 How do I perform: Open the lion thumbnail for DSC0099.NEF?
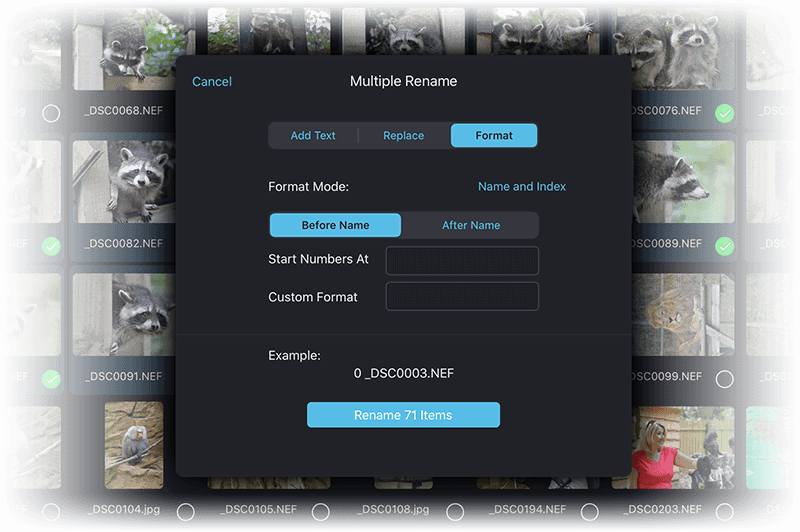click(x=683, y=314)
